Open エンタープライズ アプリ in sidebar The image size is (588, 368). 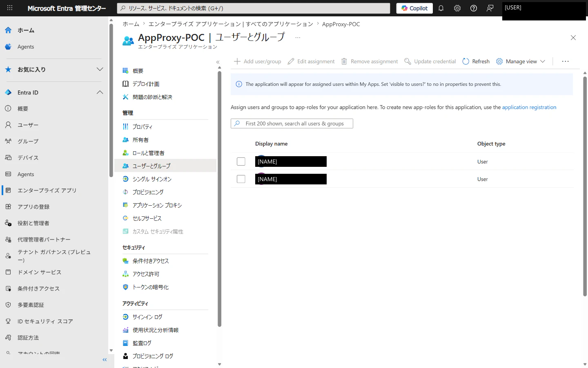[47, 191]
